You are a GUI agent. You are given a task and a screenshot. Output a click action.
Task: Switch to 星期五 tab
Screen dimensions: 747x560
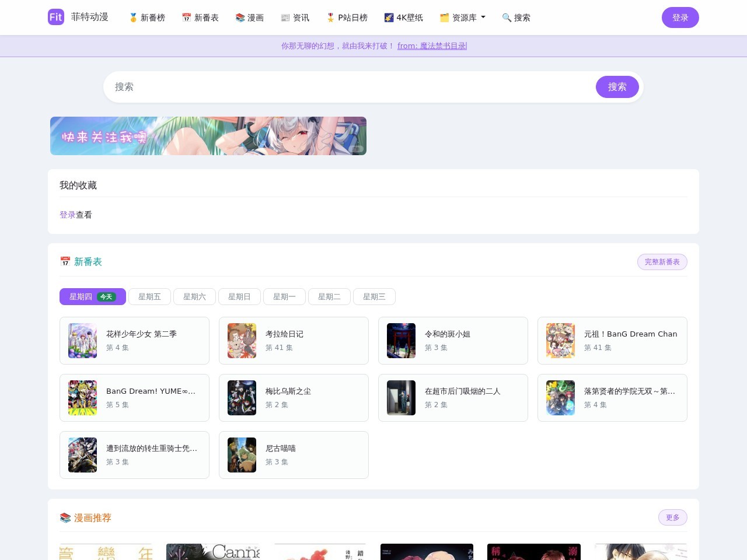(x=149, y=296)
